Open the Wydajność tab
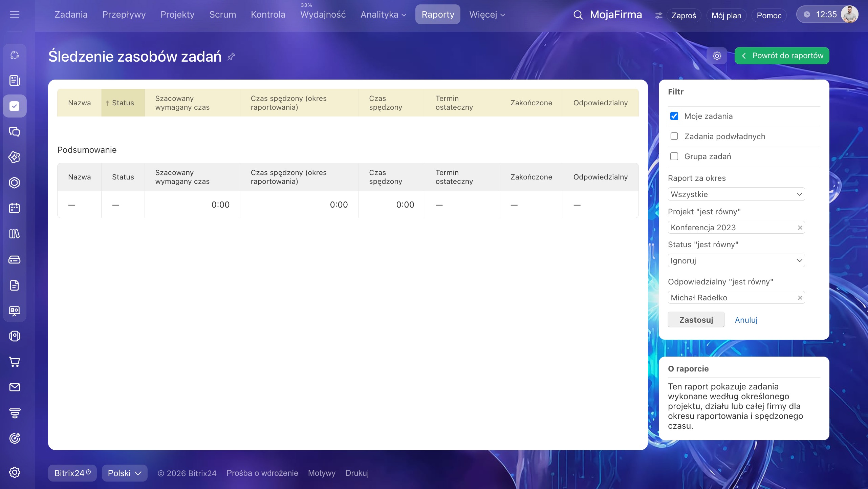The width and height of the screenshot is (868, 489). click(x=323, y=15)
